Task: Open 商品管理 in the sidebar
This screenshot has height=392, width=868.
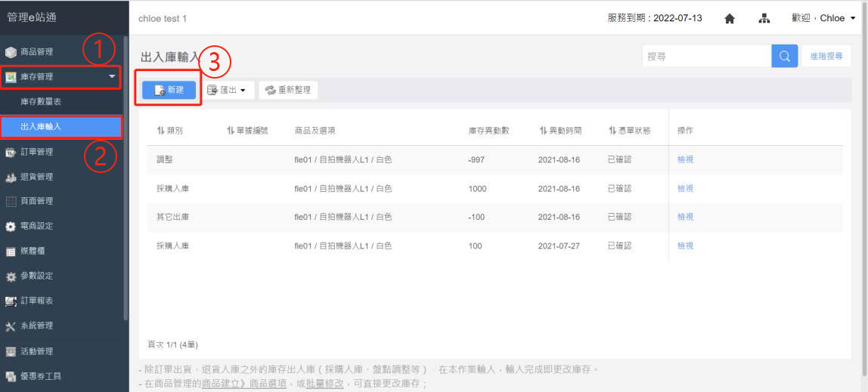Action: tap(36, 52)
